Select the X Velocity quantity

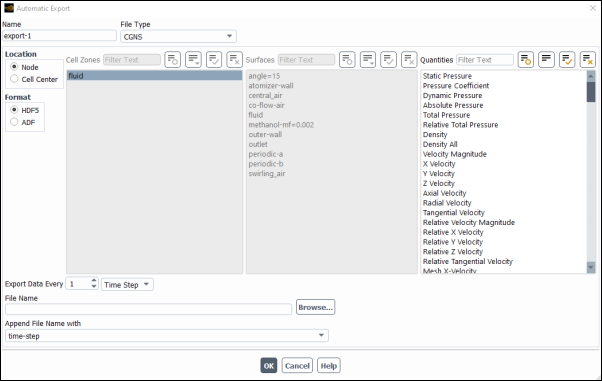coord(439,164)
